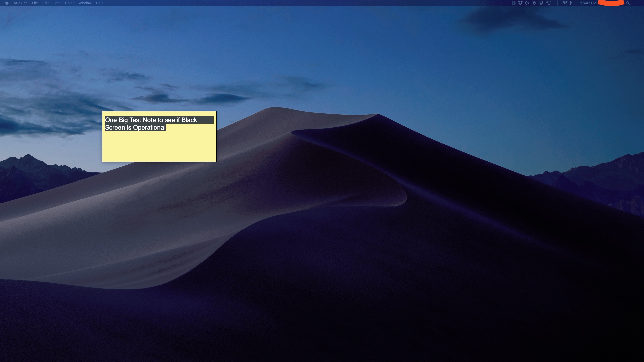The height and width of the screenshot is (362, 644).
Task: Click the Window menu item
Action: click(85, 3)
